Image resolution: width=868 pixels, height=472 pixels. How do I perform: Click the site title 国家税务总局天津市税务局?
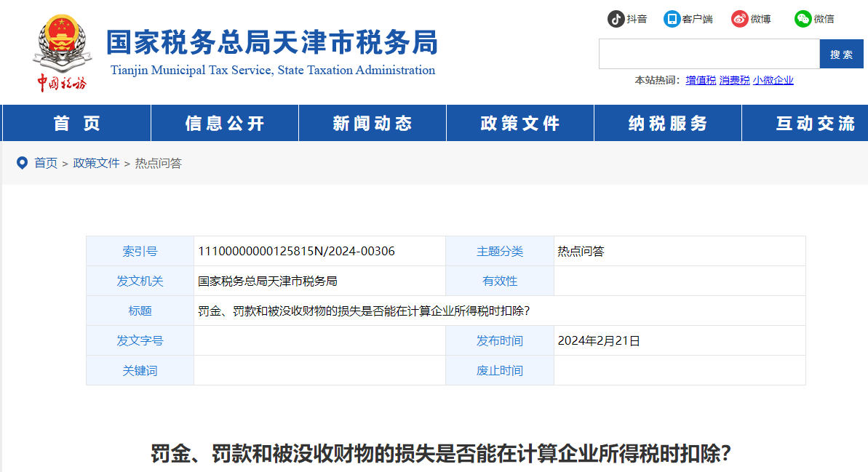tap(272, 43)
